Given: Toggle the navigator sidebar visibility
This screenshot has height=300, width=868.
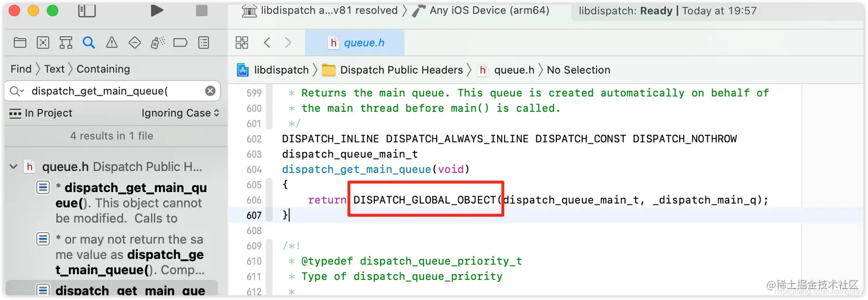Looking at the screenshot, I should click(x=87, y=10).
